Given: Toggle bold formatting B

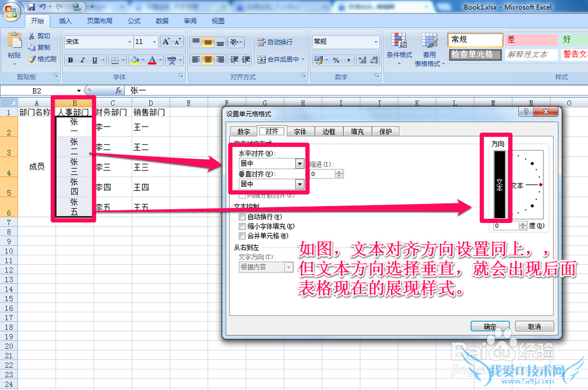Looking at the screenshot, I should 70,60.
